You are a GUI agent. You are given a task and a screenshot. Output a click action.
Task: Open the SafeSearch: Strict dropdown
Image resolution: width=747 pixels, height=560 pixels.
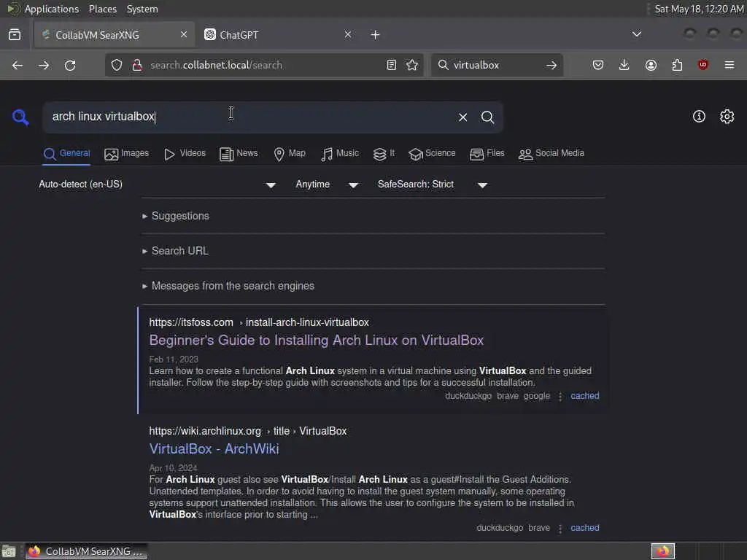(x=432, y=184)
